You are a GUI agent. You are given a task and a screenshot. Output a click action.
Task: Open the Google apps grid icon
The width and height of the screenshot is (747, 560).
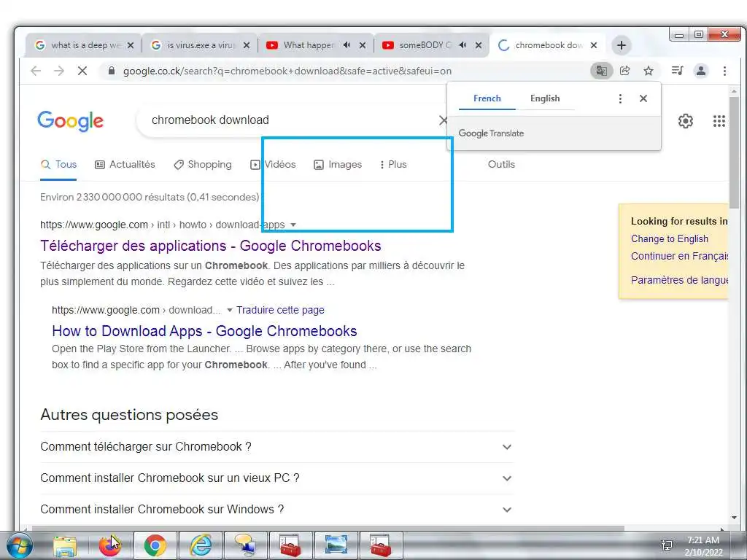(719, 121)
